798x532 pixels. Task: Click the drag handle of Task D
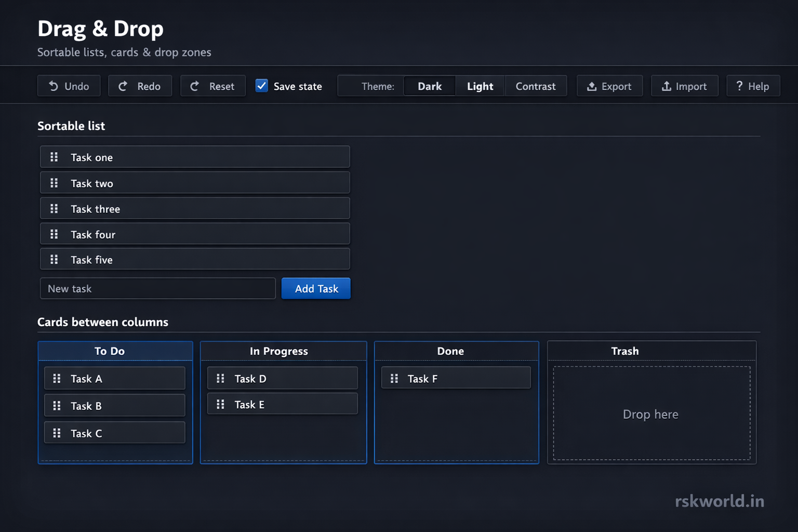pos(220,378)
